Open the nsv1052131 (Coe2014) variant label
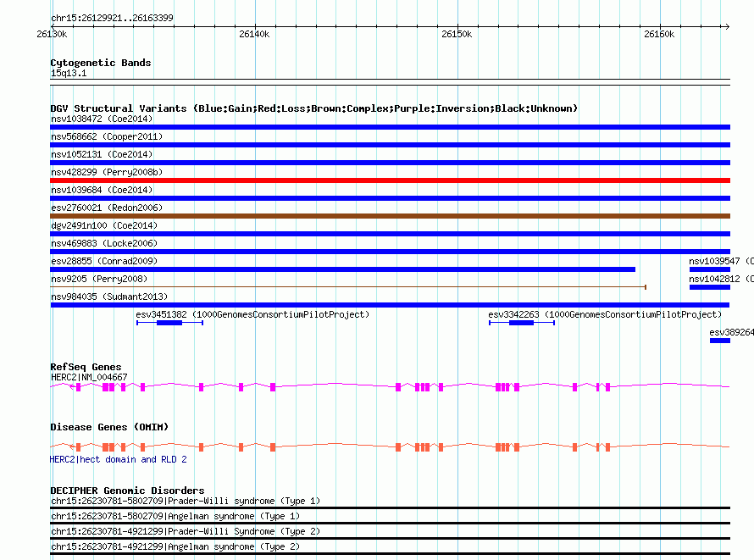This screenshot has width=754, height=560. [102, 154]
